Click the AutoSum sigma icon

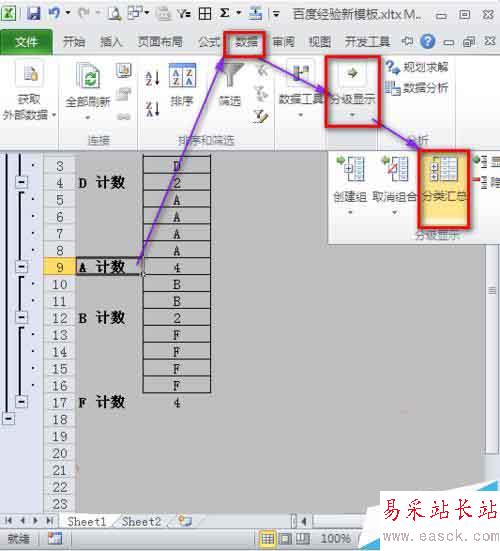(224, 13)
